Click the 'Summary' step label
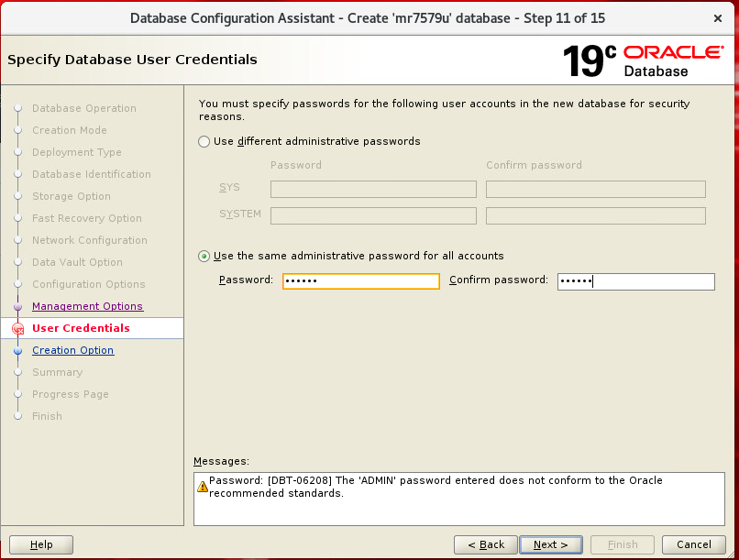The image size is (739, 560). tap(58, 372)
